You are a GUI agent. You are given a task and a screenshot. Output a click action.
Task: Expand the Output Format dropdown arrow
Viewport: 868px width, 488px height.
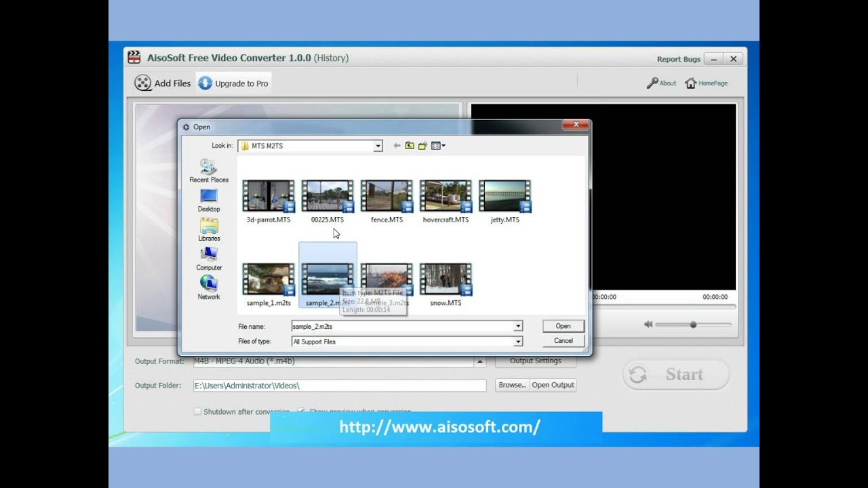pyautogui.click(x=480, y=362)
